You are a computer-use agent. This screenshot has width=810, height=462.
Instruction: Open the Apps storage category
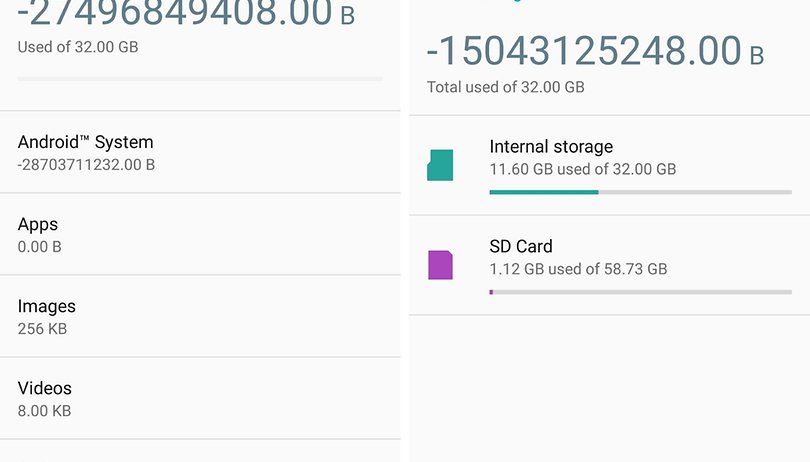200,235
